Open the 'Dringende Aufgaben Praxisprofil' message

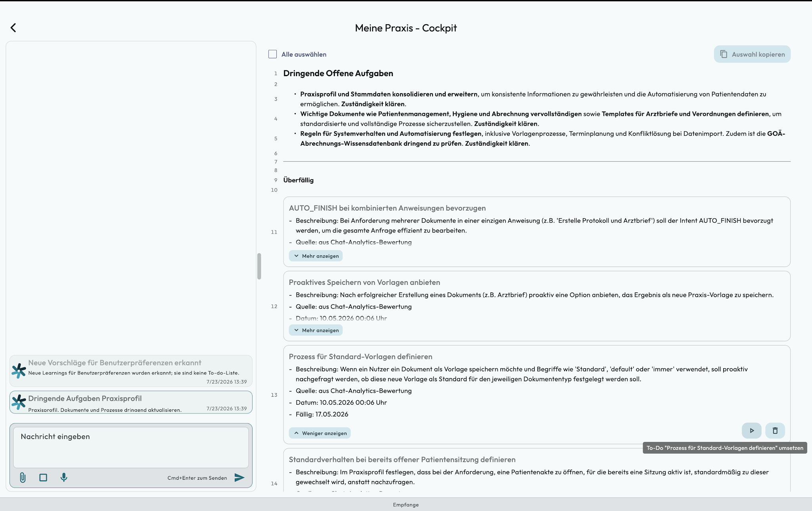click(131, 402)
